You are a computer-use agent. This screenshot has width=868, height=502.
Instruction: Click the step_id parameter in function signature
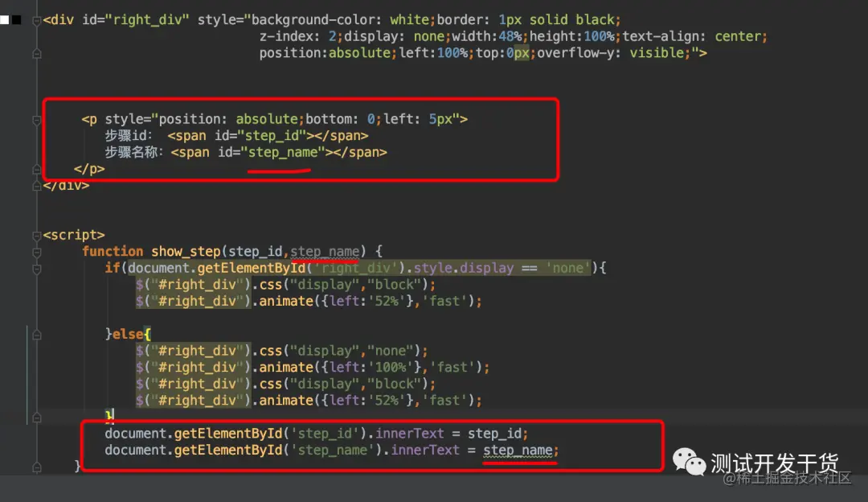click(x=256, y=252)
